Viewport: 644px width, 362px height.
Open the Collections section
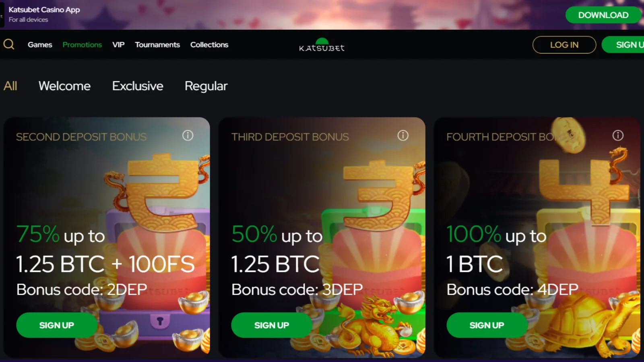coord(209,45)
